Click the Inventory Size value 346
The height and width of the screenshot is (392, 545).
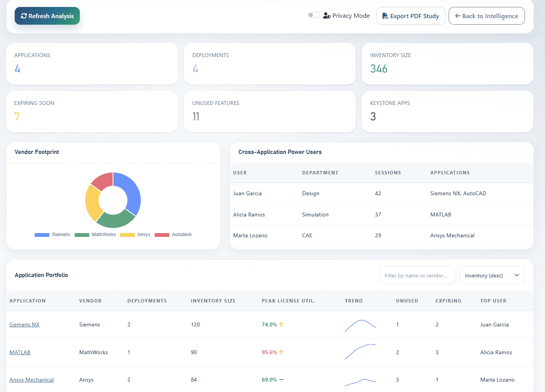(379, 69)
